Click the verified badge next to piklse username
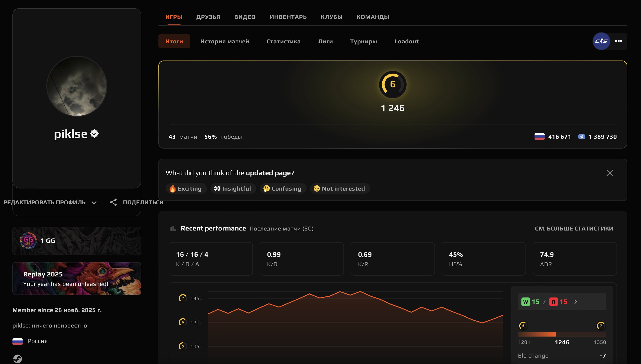641x364 pixels. [x=94, y=134]
